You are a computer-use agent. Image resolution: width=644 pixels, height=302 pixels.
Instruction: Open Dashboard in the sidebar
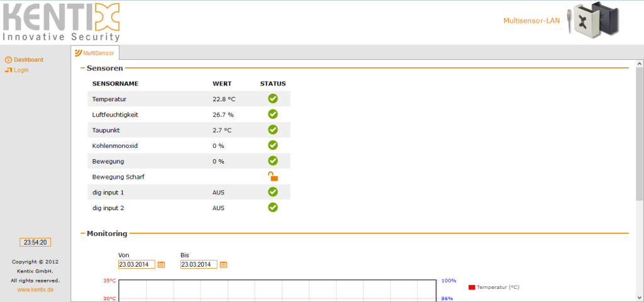pyautogui.click(x=28, y=60)
